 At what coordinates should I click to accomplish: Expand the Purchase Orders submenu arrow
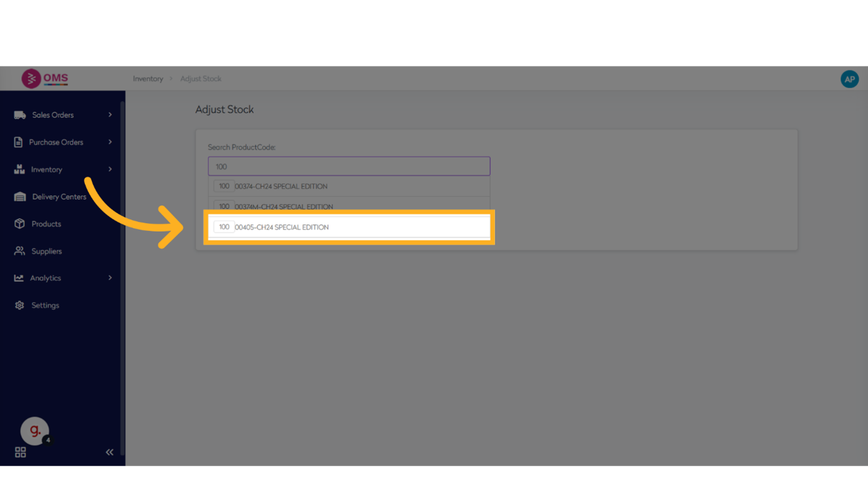pyautogui.click(x=110, y=142)
